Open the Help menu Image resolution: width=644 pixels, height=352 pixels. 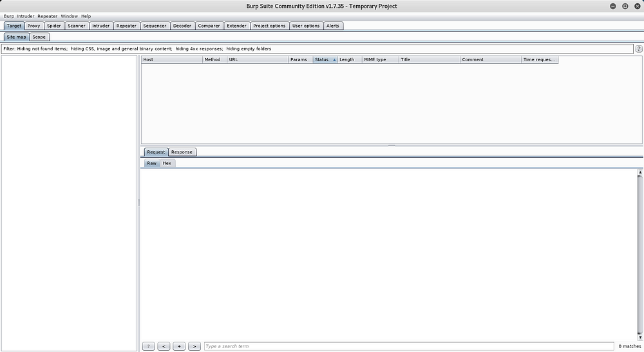[x=86, y=16]
